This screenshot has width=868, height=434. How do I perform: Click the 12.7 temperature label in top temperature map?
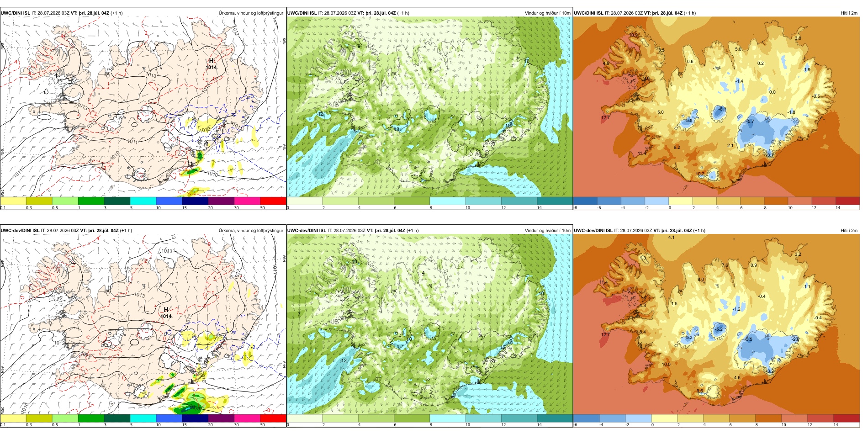(x=605, y=118)
